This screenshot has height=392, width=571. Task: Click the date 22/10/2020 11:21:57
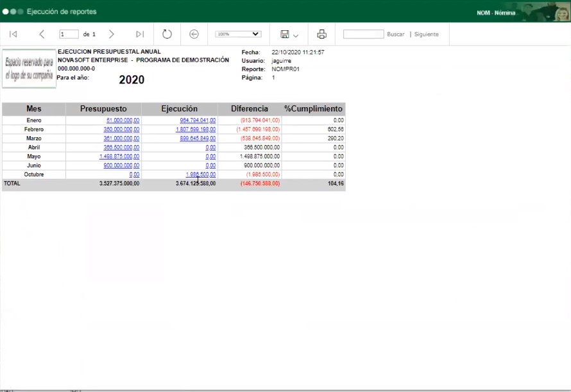298,53
